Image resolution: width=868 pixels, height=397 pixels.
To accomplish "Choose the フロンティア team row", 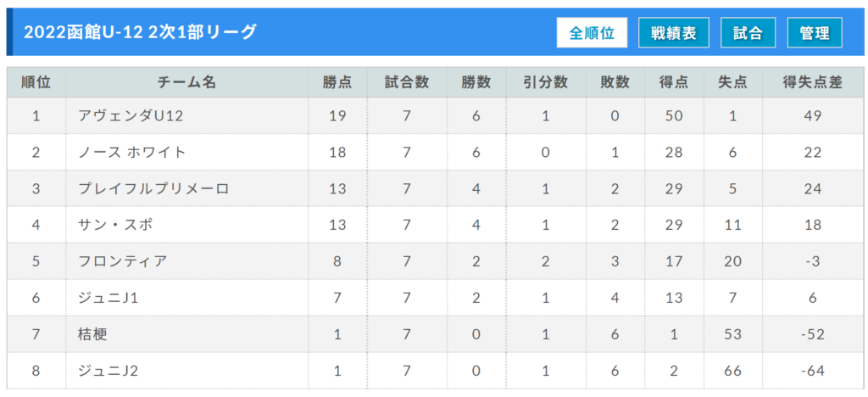I will 435,260.
